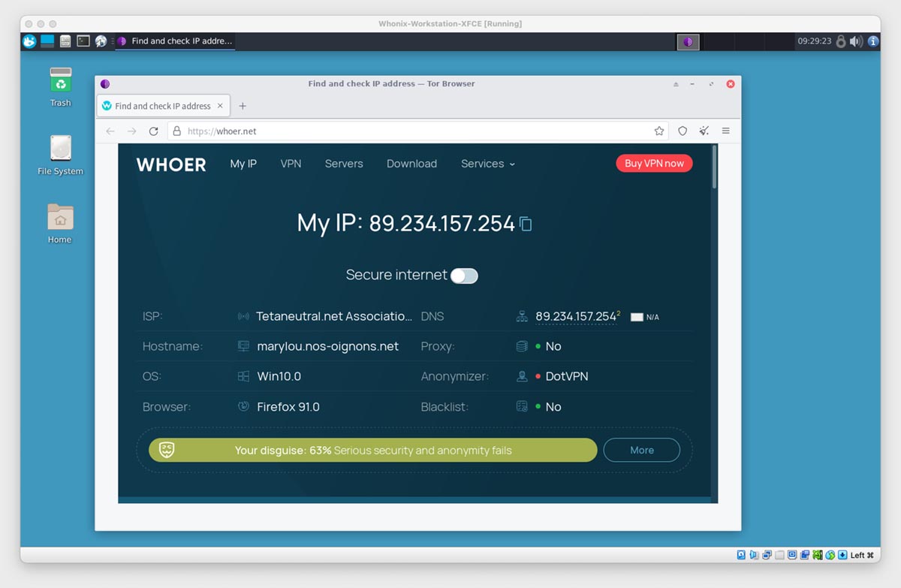
Task: Click the DNS address 89.234.157.254 link
Action: tap(576, 316)
